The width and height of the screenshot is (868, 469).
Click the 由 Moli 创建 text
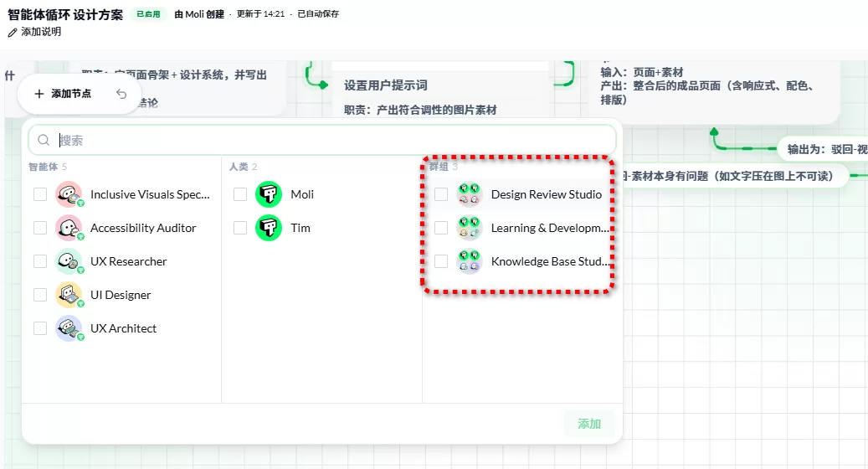[199, 14]
